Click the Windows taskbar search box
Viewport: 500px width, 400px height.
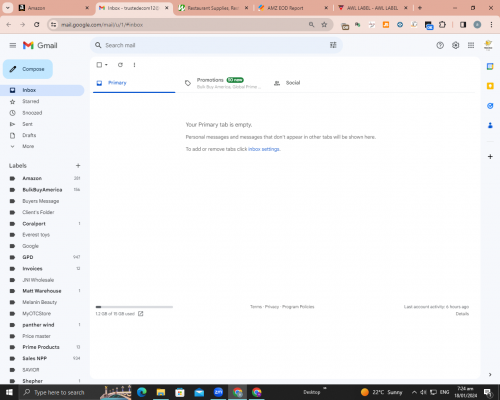tap(75, 392)
